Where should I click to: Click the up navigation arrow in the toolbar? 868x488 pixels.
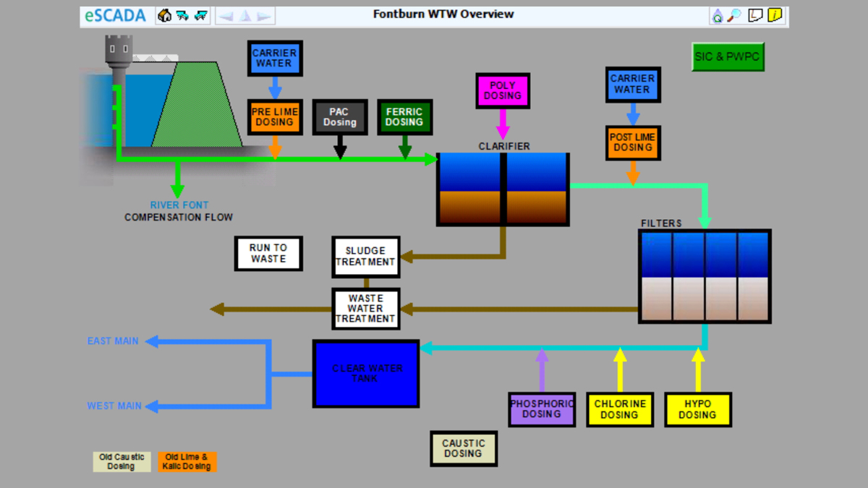point(245,16)
